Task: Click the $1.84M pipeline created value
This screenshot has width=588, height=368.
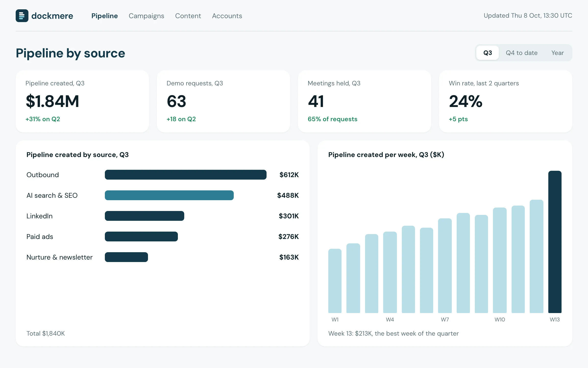Action: coord(52,101)
